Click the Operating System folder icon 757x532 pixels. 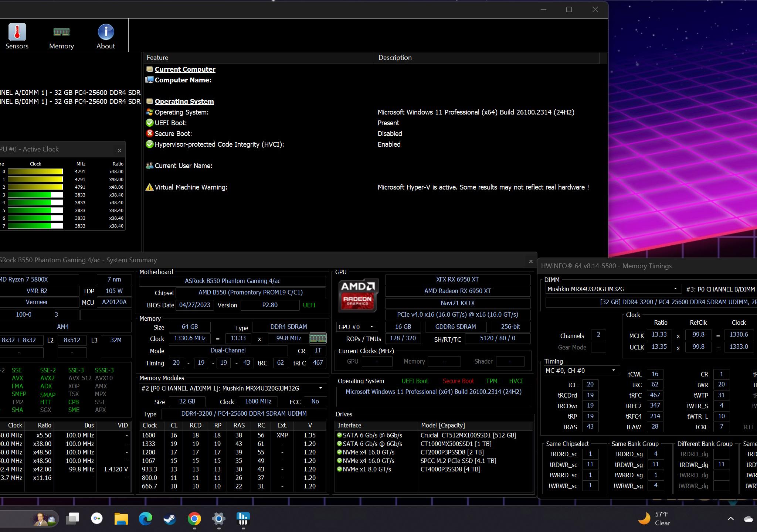coord(149,101)
